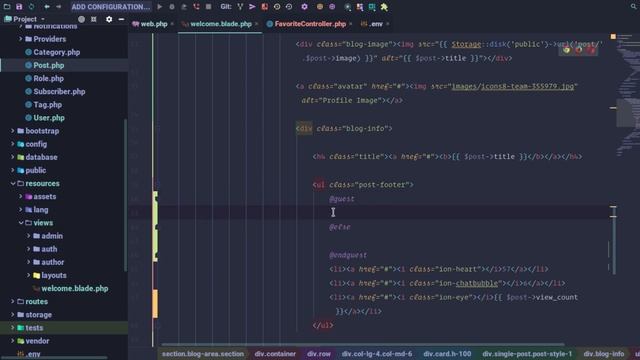Click the editor horizontal scrollbar
Image resolution: width=640 pixels, height=360 pixels.
[x=362, y=344]
